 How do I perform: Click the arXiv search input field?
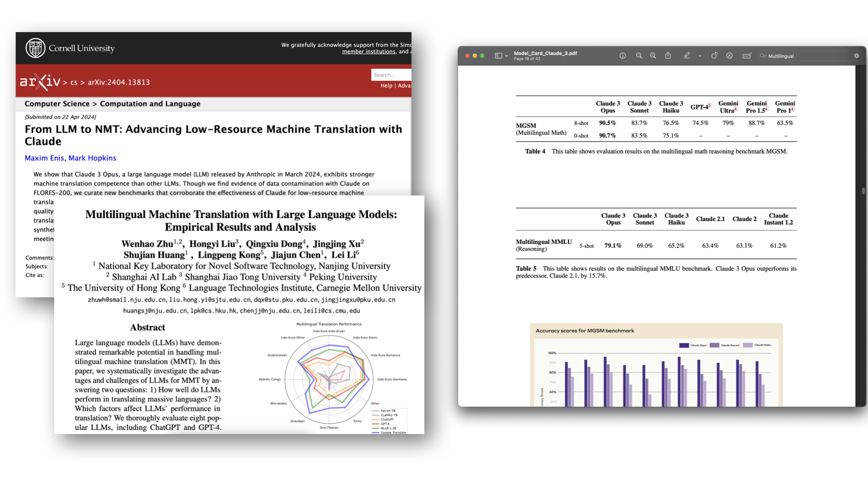click(x=391, y=75)
